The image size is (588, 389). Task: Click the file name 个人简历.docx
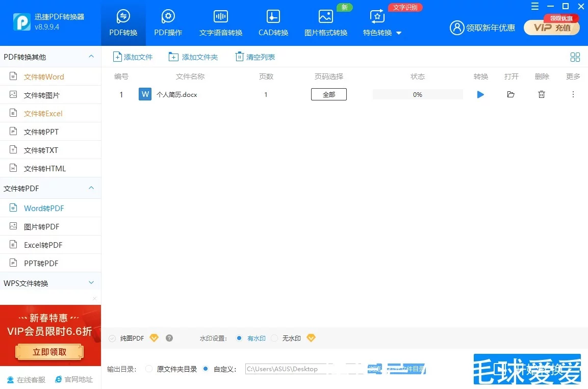click(x=176, y=94)
